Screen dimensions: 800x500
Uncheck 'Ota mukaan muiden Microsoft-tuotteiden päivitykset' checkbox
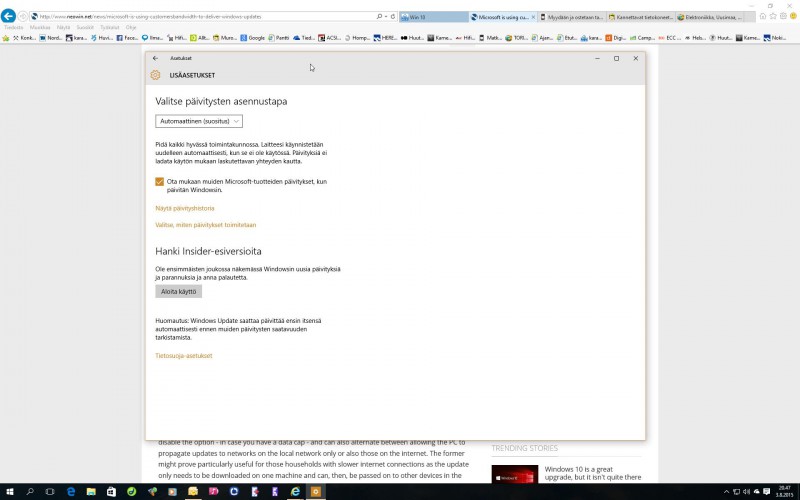click(x=159, y=181)
